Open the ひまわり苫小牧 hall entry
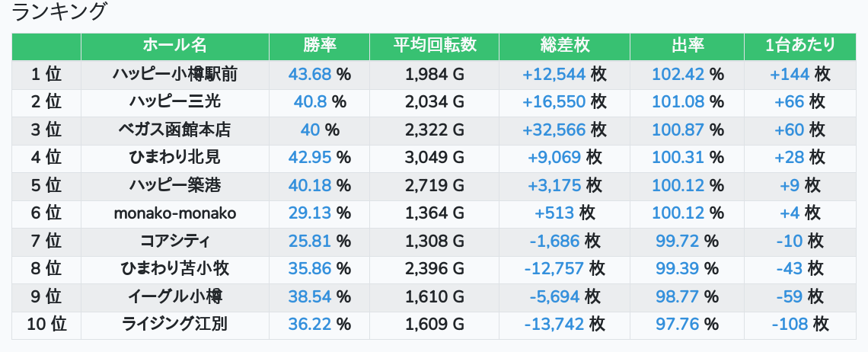 tap(175, 269)
